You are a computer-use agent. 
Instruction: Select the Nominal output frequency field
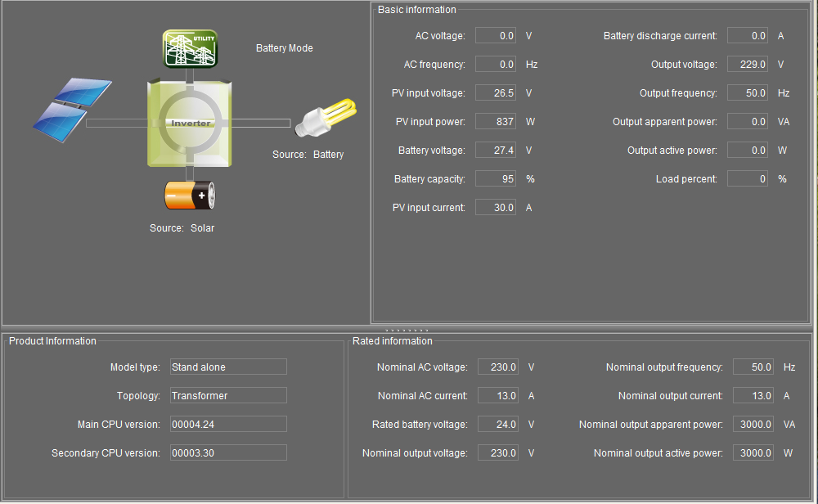[753, 367]
